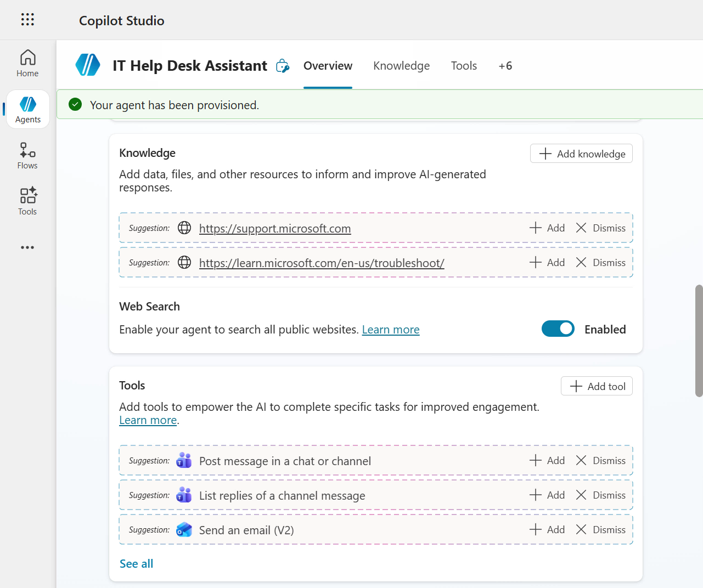
Task: Open the app launcher waffle icon
Action: (27, 20)
